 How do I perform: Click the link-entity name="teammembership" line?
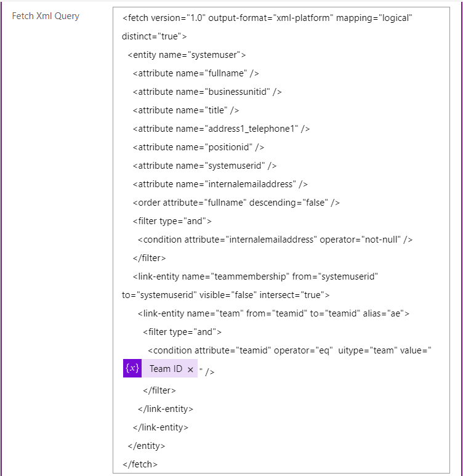[x=256, y=276]
